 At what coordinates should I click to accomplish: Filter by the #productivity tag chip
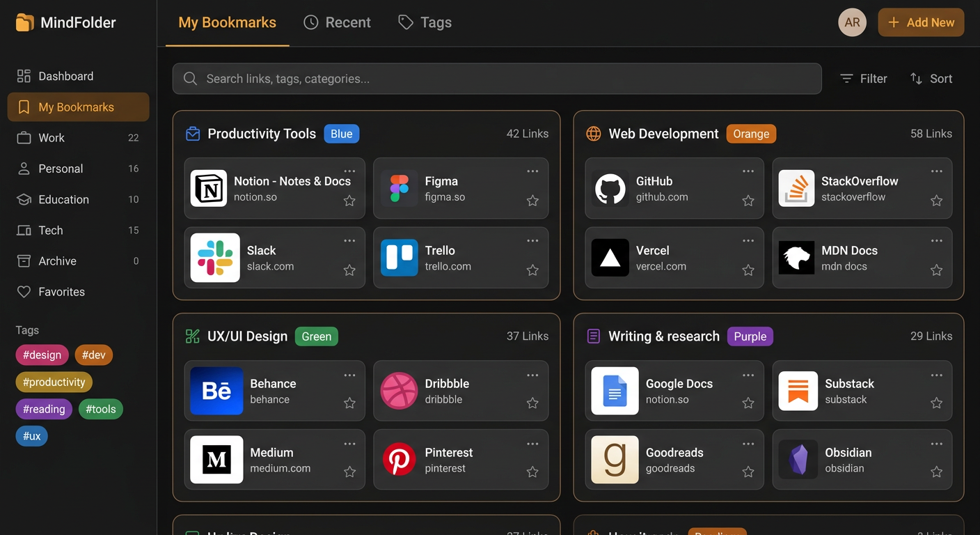coord(54,382)
